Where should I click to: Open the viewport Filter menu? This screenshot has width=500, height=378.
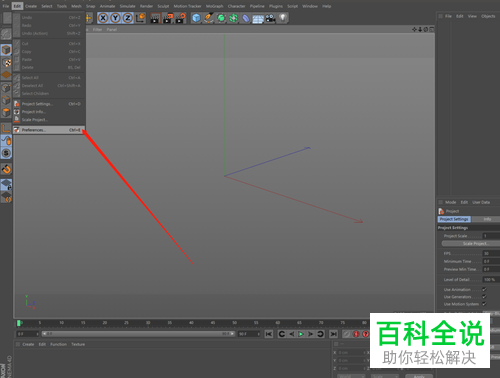(x=97, y=30)
